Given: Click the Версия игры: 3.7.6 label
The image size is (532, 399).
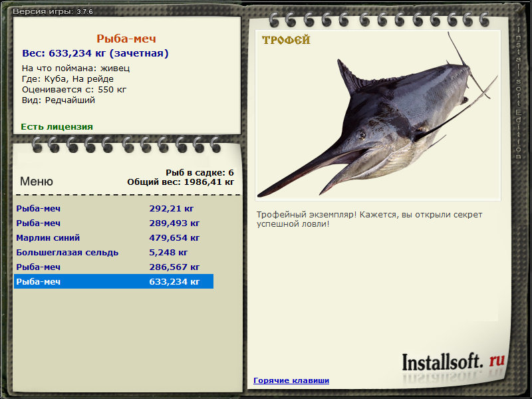Looking at the screenshot, I should (53, 11).
